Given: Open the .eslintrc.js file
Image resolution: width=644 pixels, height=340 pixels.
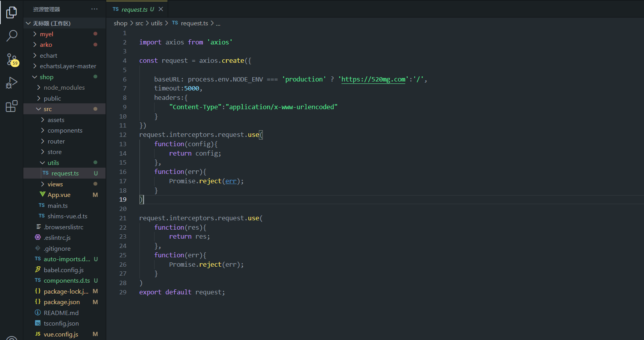Looking at the screenshot, I should (x=65, y=237).
